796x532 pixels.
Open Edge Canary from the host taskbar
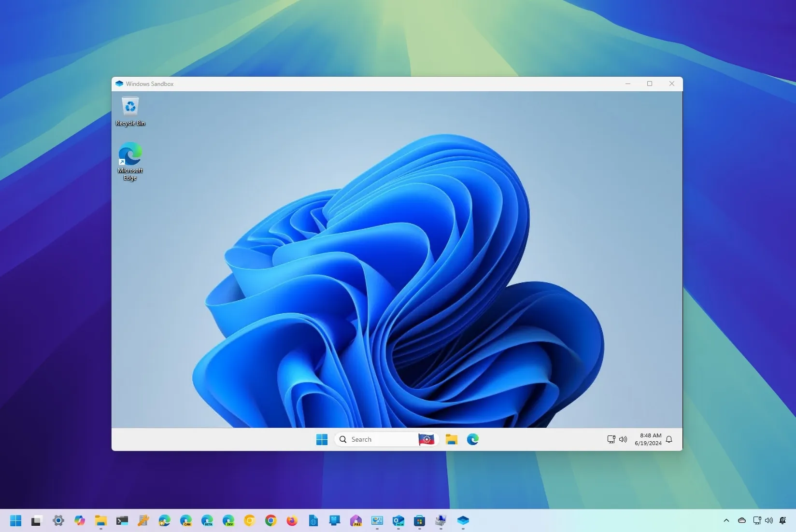185,521
